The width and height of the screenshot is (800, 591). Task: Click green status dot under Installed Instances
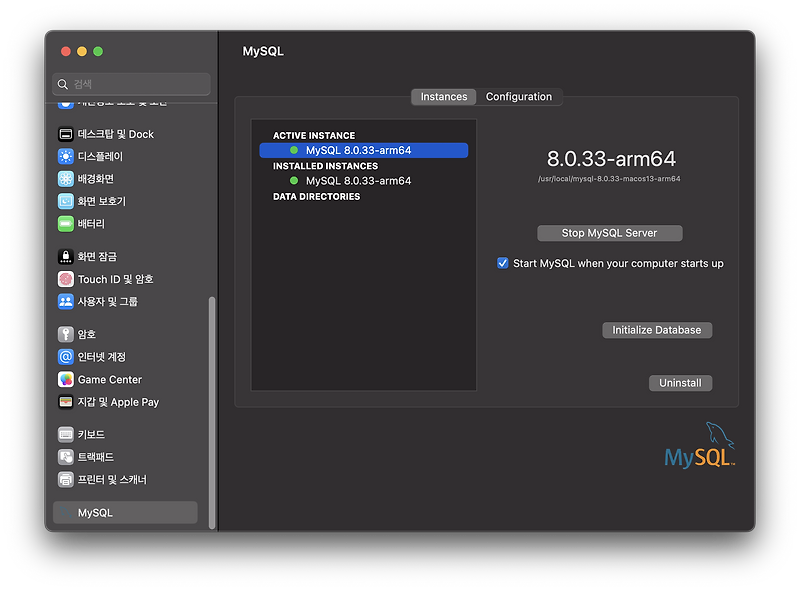[294, 181]
